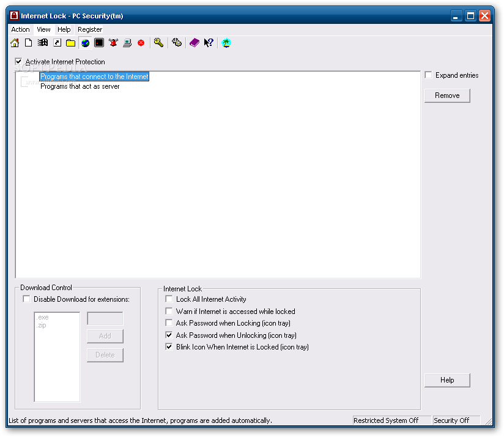This screenshot has height=437, width=504.
Task: Click the Security Off status panel
Action: coord(456,420)
